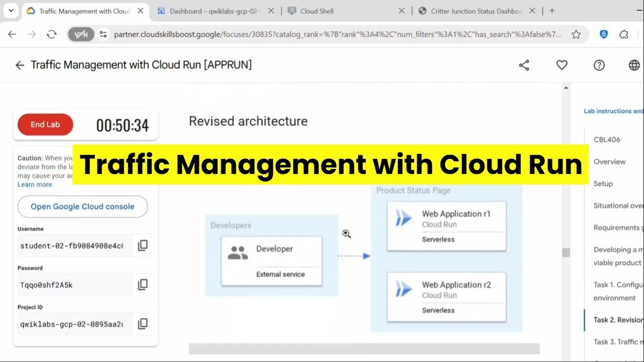644x362 pixels.
Task: Open the Bitwarden shield extension
Action: coord(604,34)
